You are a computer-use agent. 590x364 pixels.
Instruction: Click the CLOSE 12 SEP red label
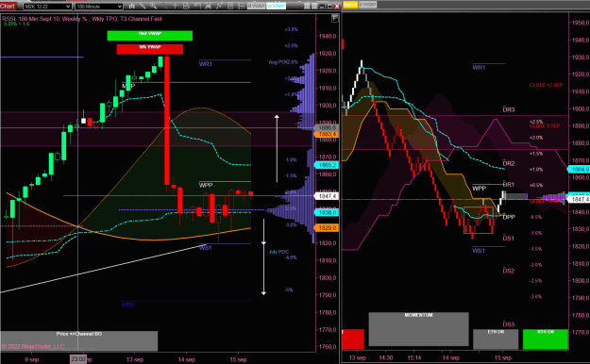tap(546, 86)
